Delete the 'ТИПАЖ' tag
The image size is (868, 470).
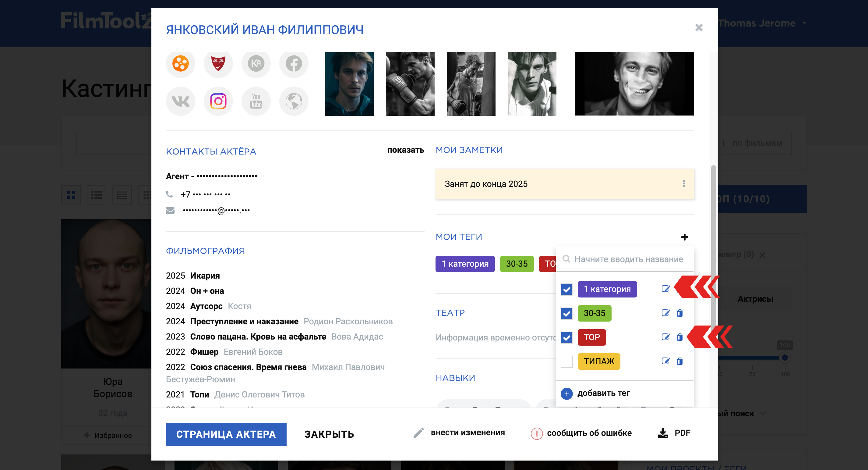pos(680,361)
